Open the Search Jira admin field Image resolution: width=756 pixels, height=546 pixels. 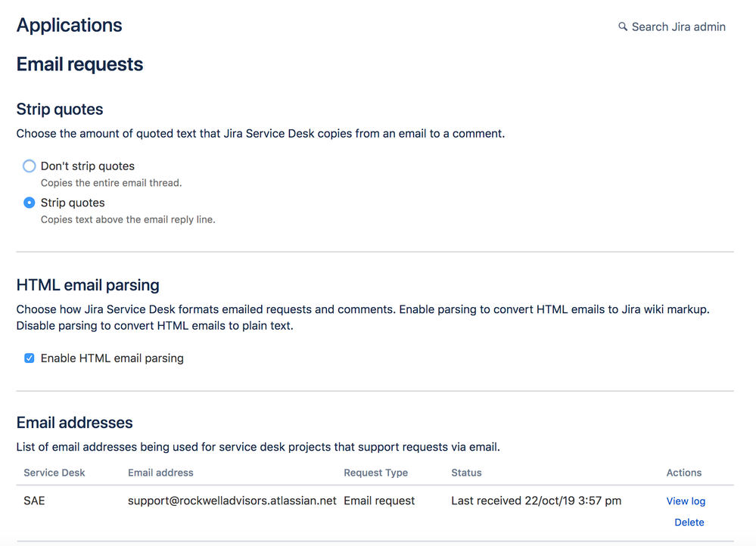pyautogui.click(x=672, y=27)
